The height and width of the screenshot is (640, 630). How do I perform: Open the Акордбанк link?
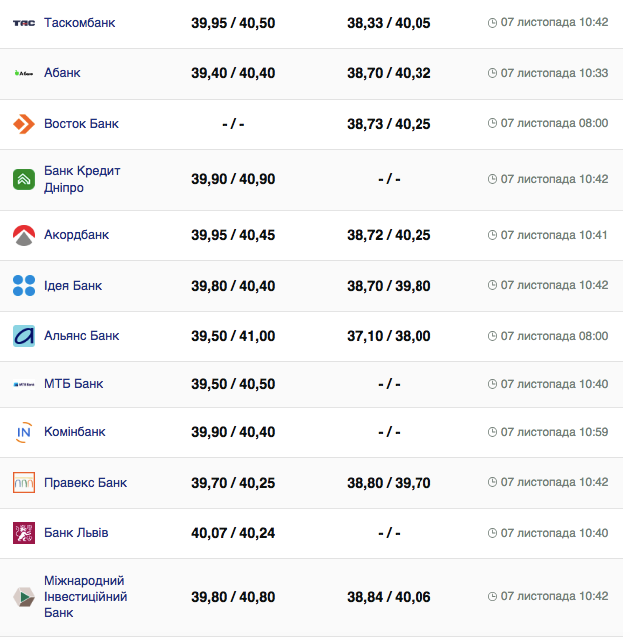coord(76,235)
